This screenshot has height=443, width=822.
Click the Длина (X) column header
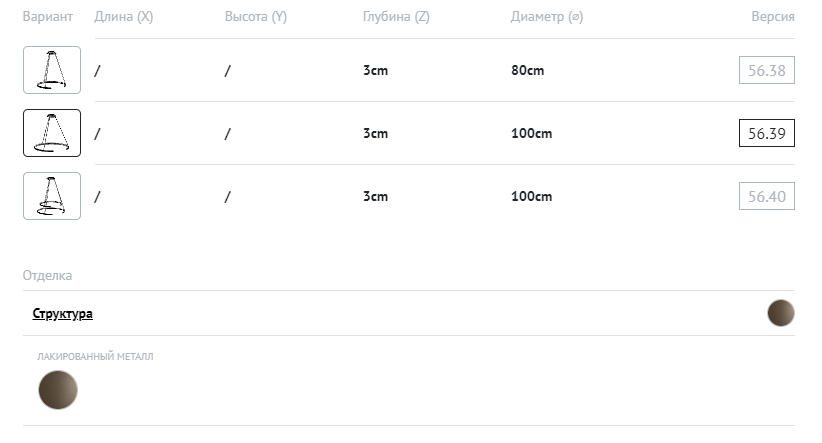123,17
